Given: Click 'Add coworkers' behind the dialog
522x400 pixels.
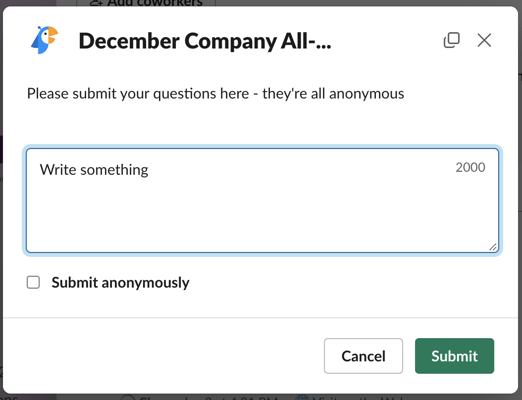Looking at the screenshot, I should click(x=147, y=3).
